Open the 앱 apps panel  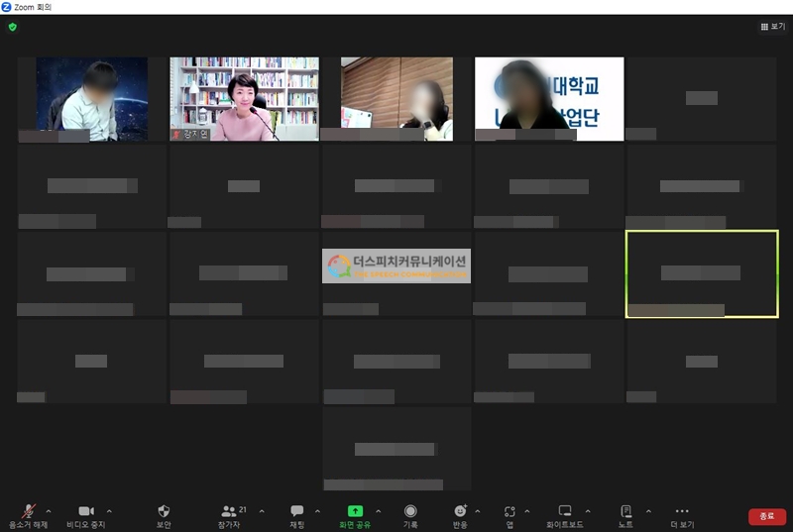coord(510,512)
